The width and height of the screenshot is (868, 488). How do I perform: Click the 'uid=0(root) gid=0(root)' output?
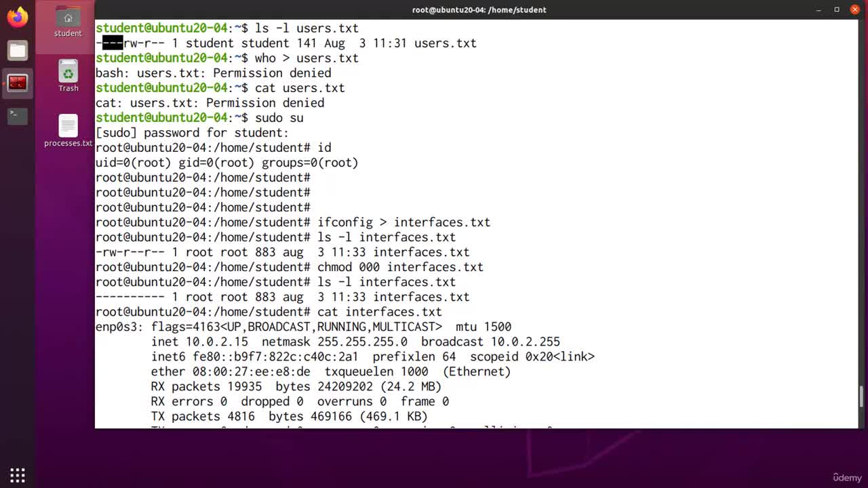click(x=227, y=162)
